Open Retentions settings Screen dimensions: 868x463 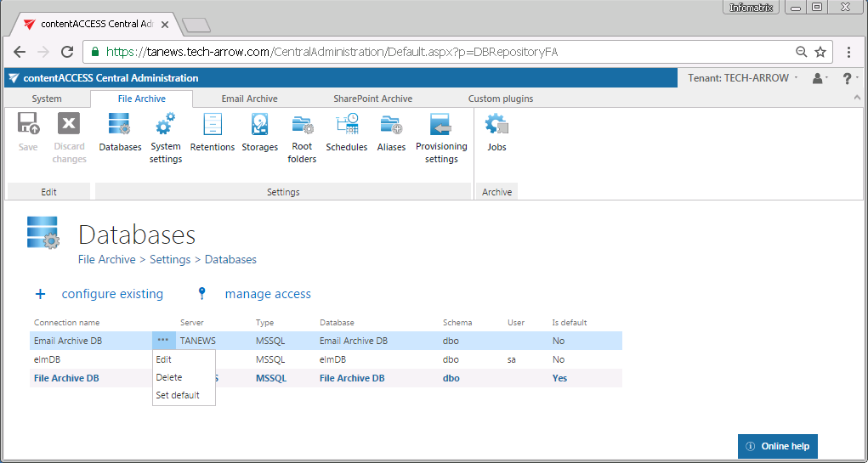click(212, 133)
